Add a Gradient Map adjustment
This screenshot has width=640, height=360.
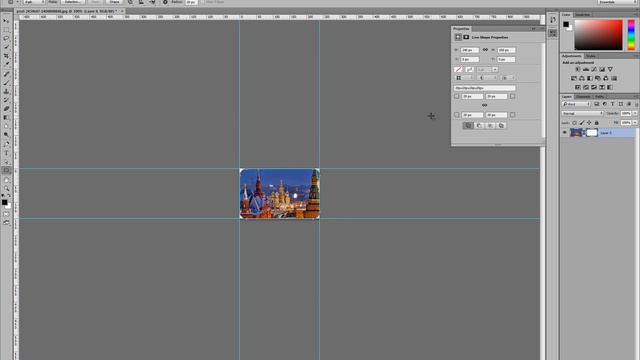(610, 87)
